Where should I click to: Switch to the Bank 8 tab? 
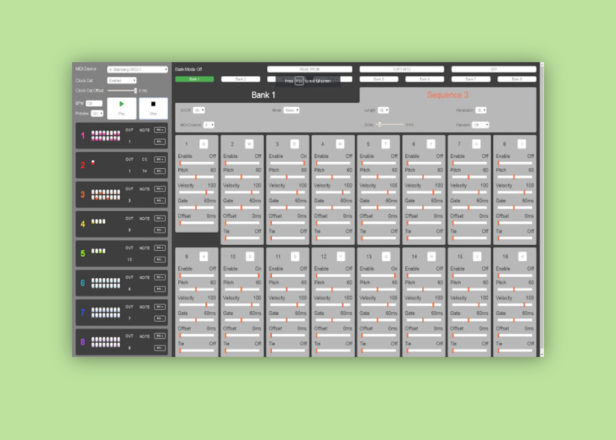517,79
